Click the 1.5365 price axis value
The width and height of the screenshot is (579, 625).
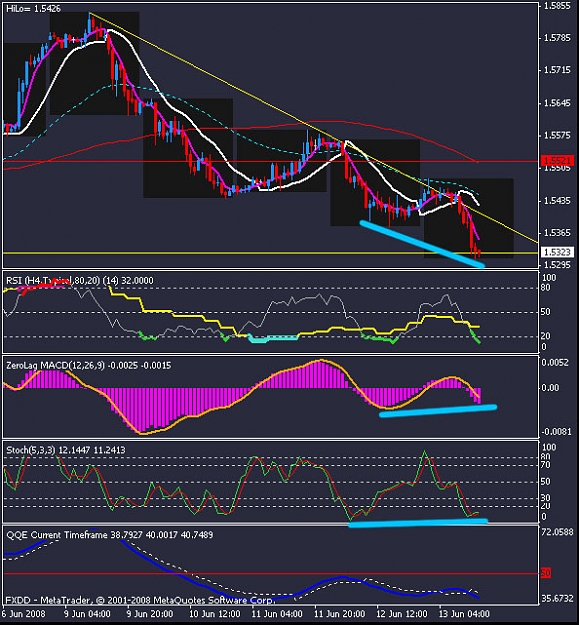point(557,233)
